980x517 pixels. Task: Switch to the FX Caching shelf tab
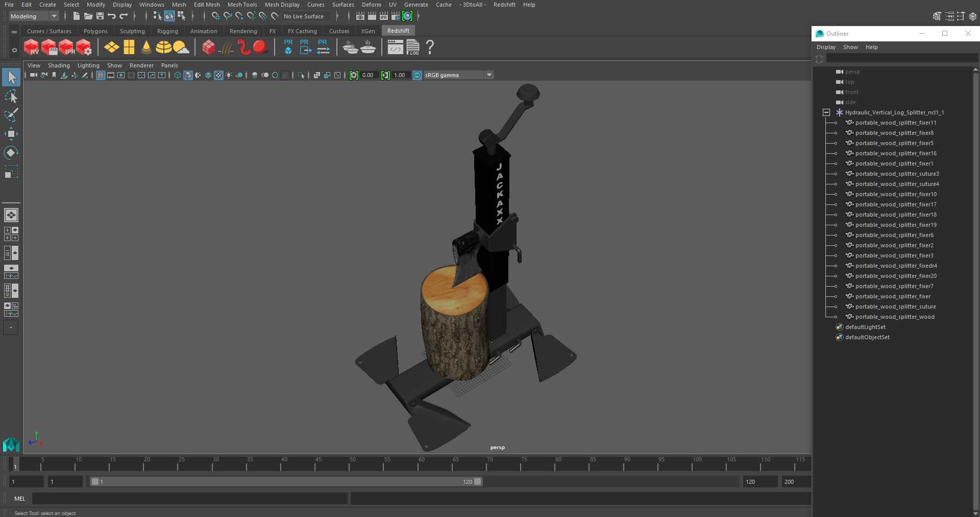pyautogui.click(x=302, y=31)
